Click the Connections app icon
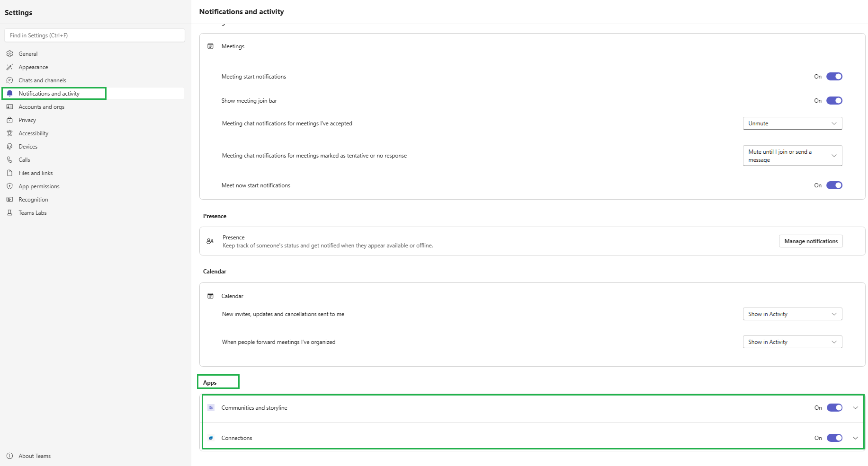Viewport: 868px width, 466px height. pyautogui.click(x=211, y=438)
